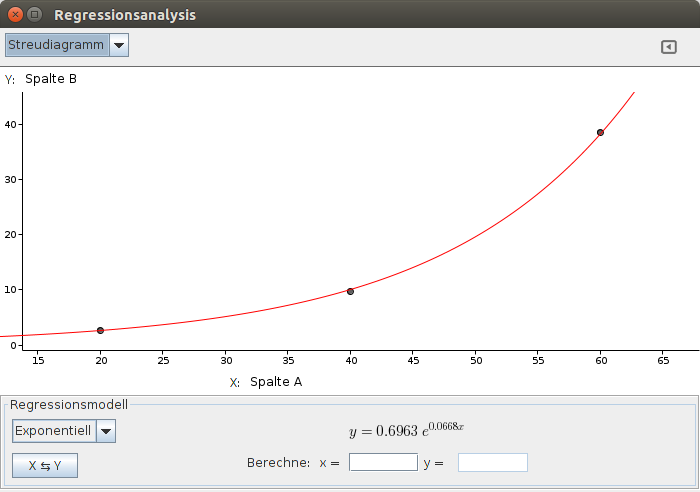Viewport: 700px width, 492px height.
Task: Open the Streudiagramm dropdown arrow
Action: 119,45
